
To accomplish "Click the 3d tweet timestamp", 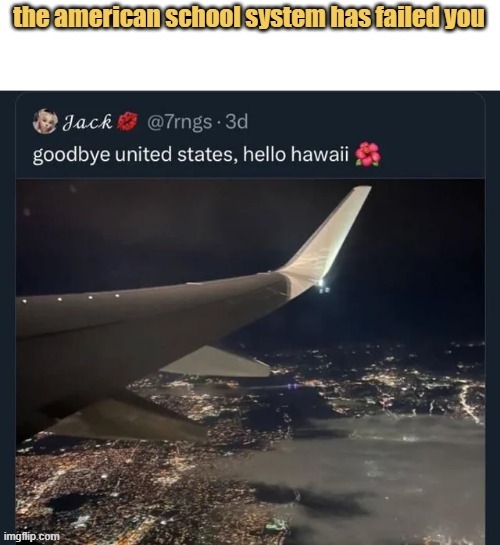I will pyautogui.click(x=237, y=122).
